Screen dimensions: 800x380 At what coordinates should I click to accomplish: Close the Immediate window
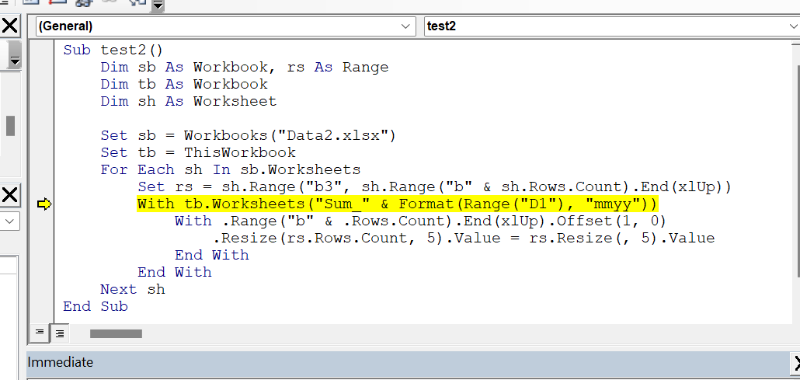click(795, 363)
